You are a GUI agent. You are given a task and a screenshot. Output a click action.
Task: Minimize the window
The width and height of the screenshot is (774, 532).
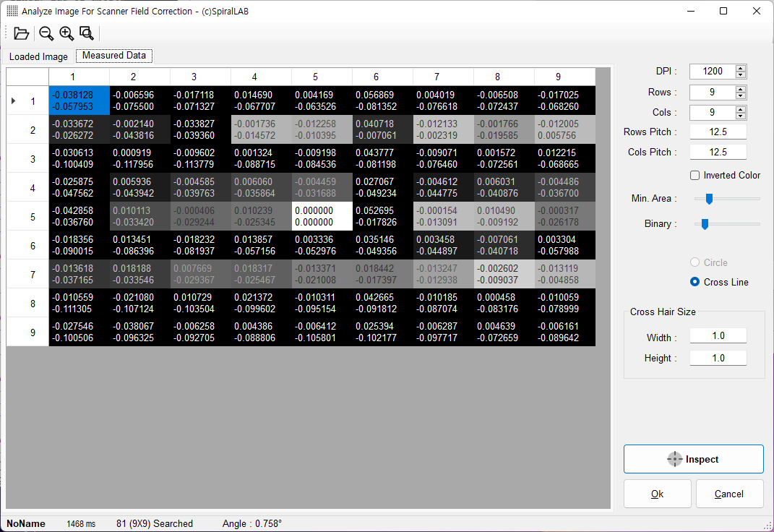(691, 11)
